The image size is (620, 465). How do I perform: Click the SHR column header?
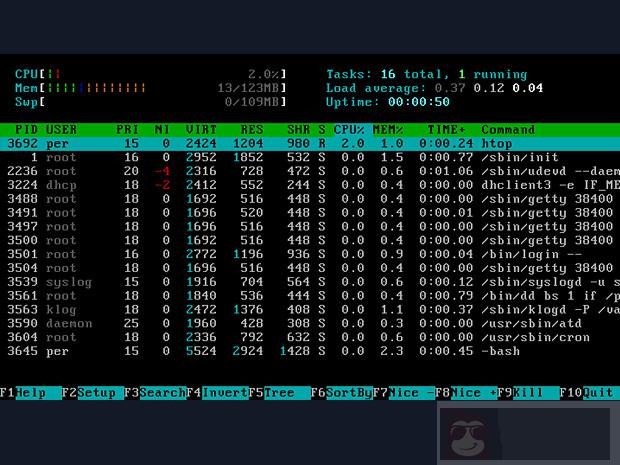[299, 130]
